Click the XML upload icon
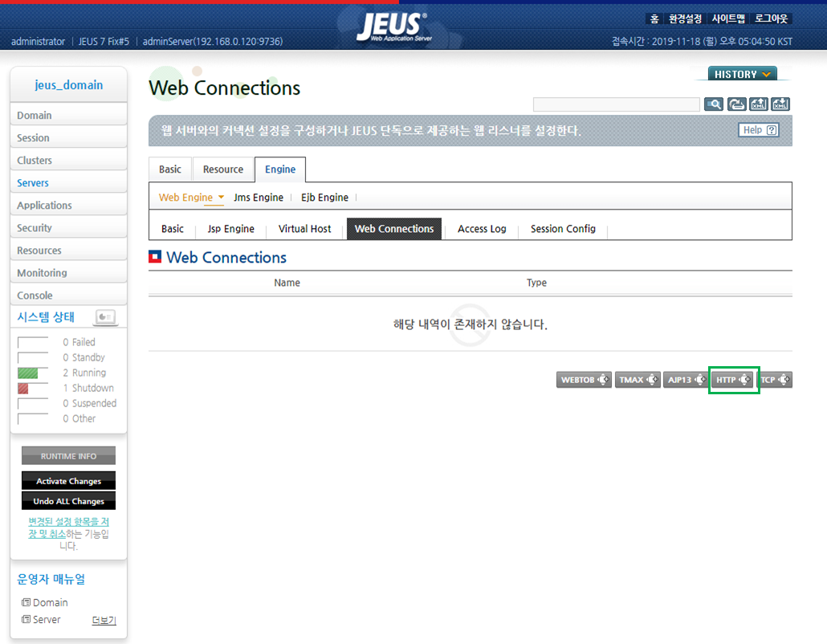 pos(759,104)
